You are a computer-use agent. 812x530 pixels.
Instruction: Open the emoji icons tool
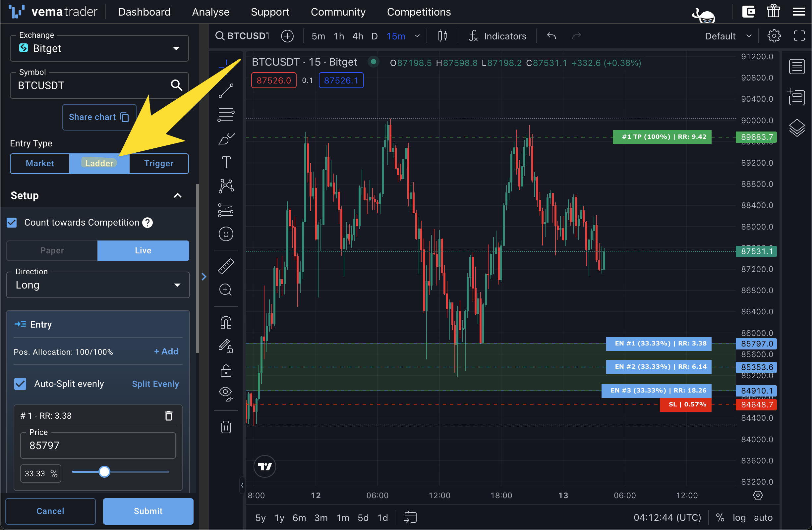(x=226, y=234)
